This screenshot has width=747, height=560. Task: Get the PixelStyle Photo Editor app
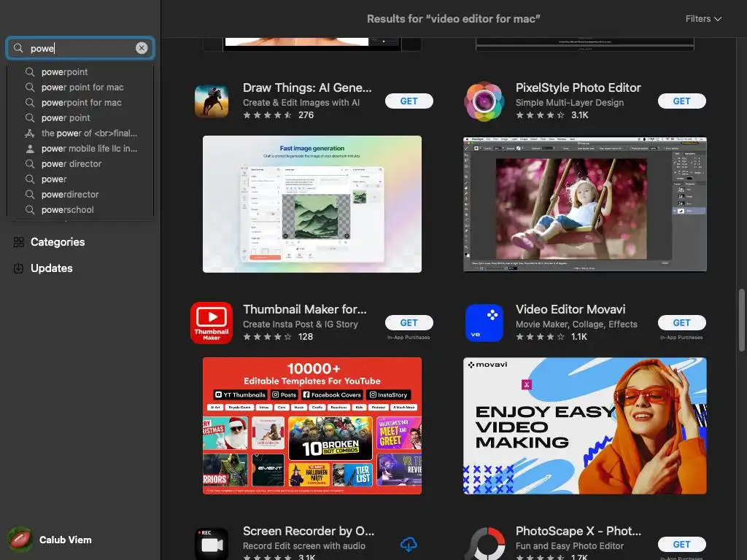(682, 101)
